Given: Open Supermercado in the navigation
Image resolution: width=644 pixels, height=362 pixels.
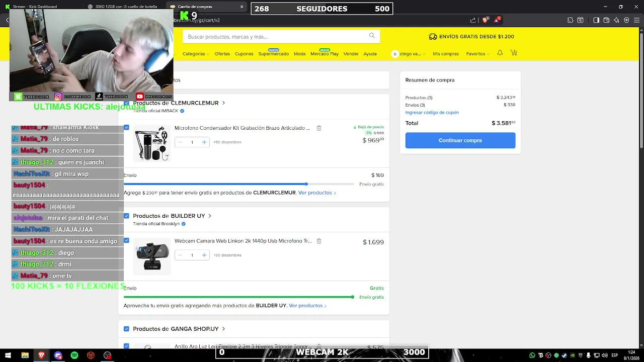Looking at the screenshot, I should click(274, 54).
